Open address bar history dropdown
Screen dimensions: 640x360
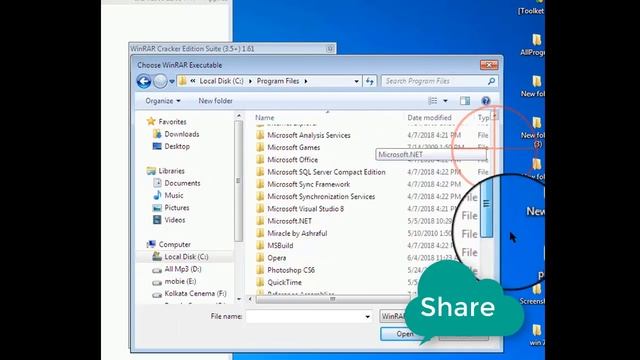coord(356,81)
